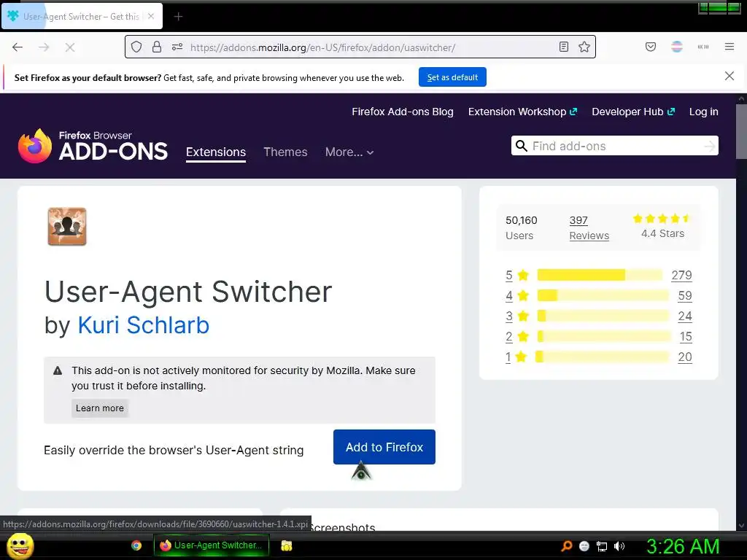Click Log in

click(704, 112)
